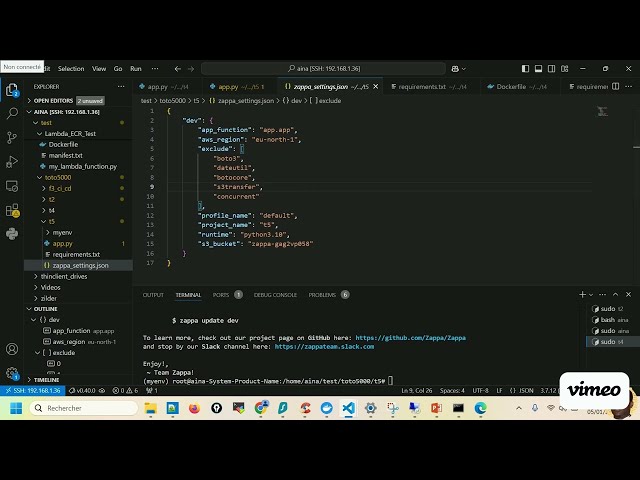The height and width of the screenshot is (480, 640).
Task: Open my_lambda_function.py in the explorer
Action: [x=82, y=167]
